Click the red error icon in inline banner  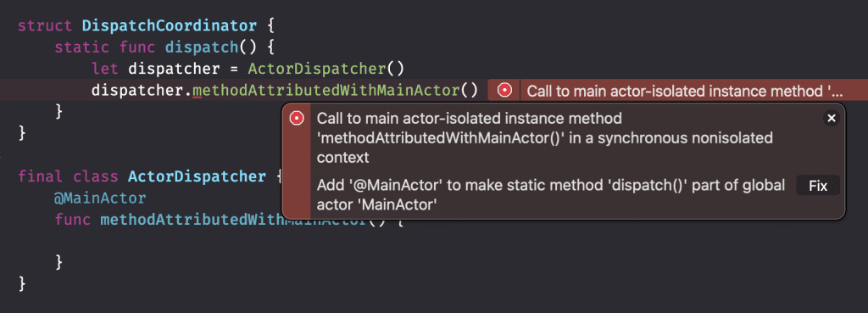(504, 90)
